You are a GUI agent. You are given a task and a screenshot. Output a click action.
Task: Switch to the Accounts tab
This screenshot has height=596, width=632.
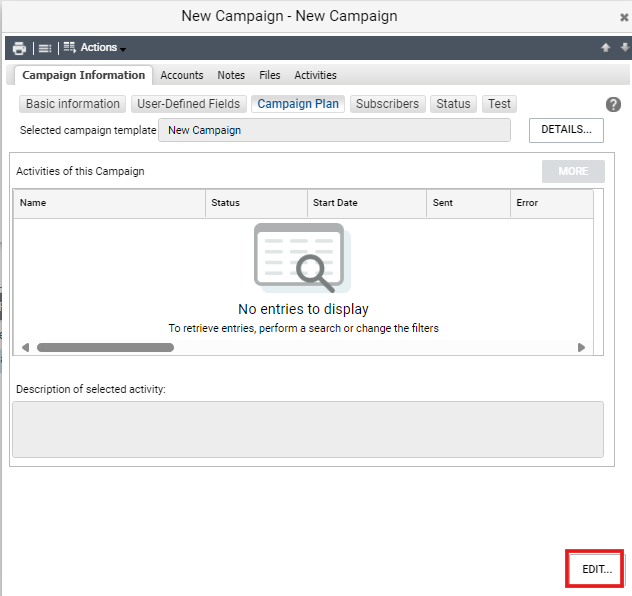[182, 75]
